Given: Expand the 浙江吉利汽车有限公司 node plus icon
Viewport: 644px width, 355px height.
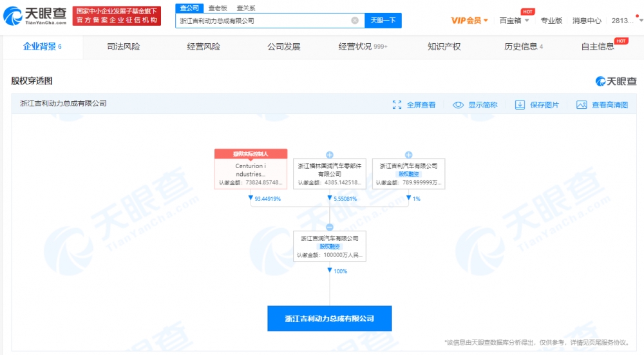Looking at the screenshot, I should 408,155.
